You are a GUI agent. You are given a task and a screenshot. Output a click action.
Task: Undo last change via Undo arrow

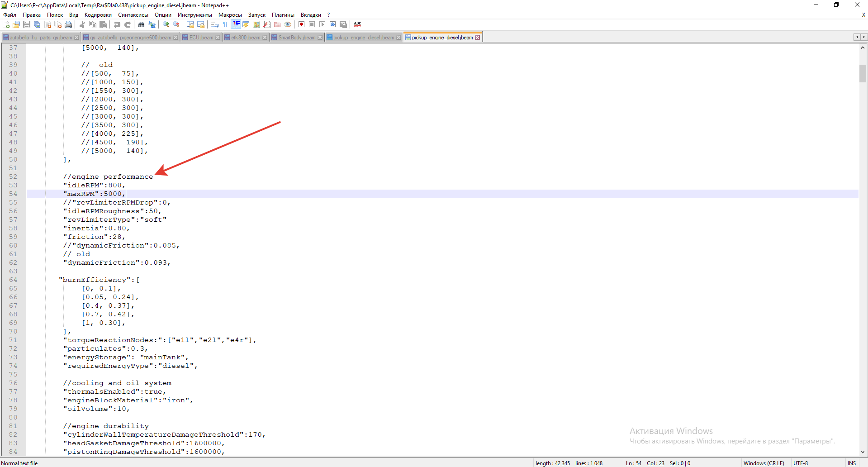(x=117, y=24)
